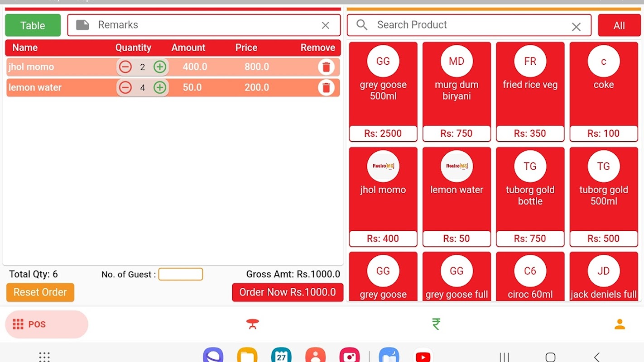Click the Rs: 350 price label

pyautogui.click(x=530, y=133)
